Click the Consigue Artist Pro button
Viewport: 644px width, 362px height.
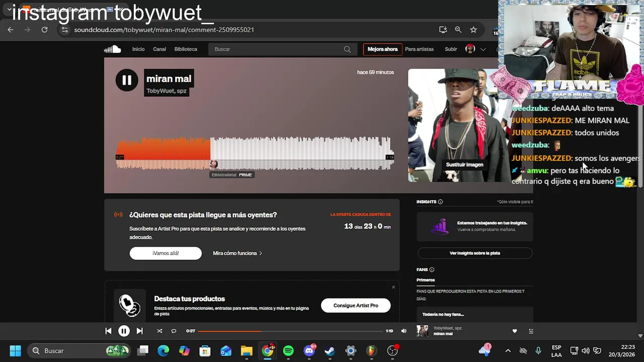pos(356,305)
